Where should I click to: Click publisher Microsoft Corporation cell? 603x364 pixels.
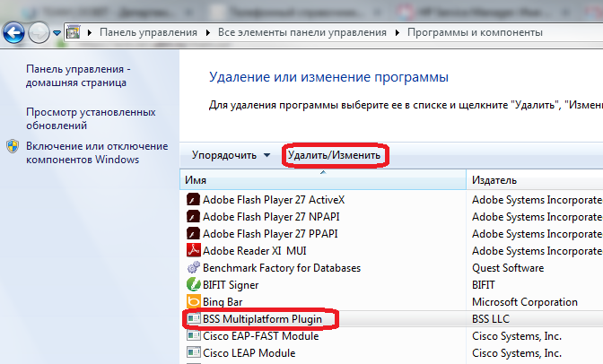pos(525,302)
